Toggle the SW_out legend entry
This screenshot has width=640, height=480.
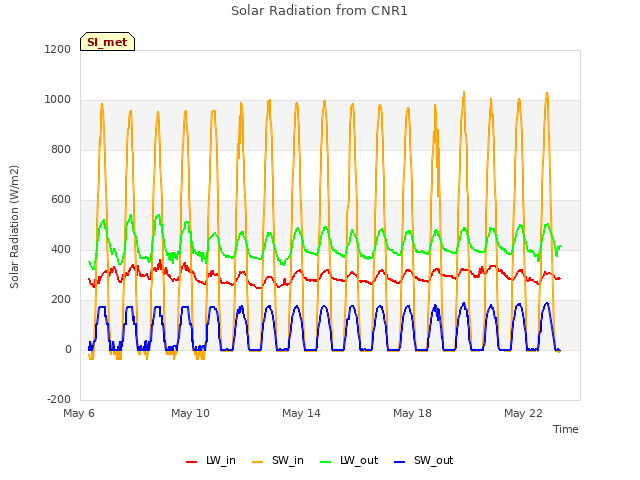(424, 461)
